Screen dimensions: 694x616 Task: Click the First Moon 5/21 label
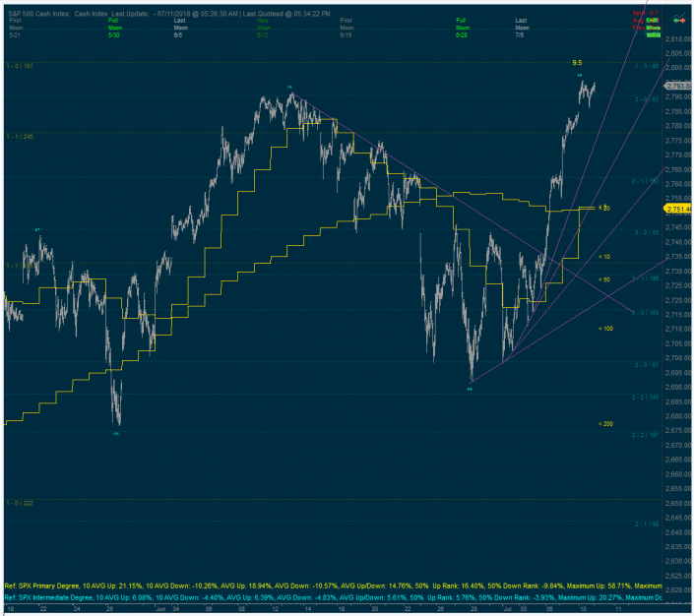click(x=16, y=28)
